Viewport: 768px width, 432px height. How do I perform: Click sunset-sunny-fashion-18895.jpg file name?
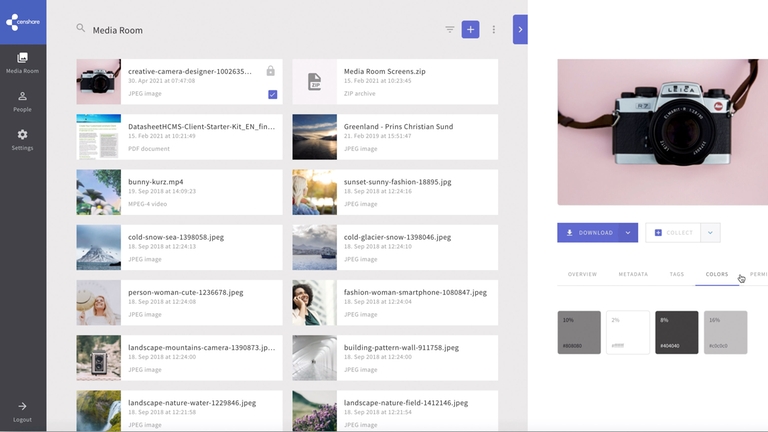(398, 182)
